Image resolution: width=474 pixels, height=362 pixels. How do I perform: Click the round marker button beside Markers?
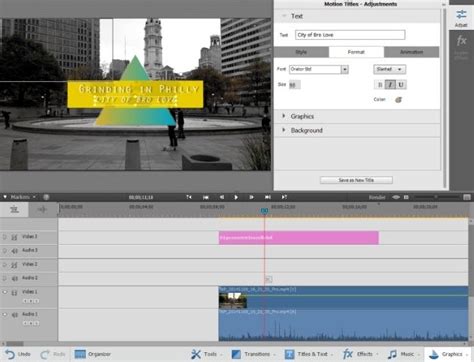[46, 197]
